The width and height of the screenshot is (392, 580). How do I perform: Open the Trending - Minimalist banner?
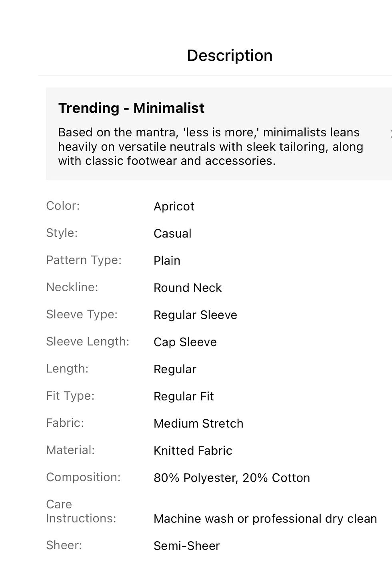[x=219, y=134]
